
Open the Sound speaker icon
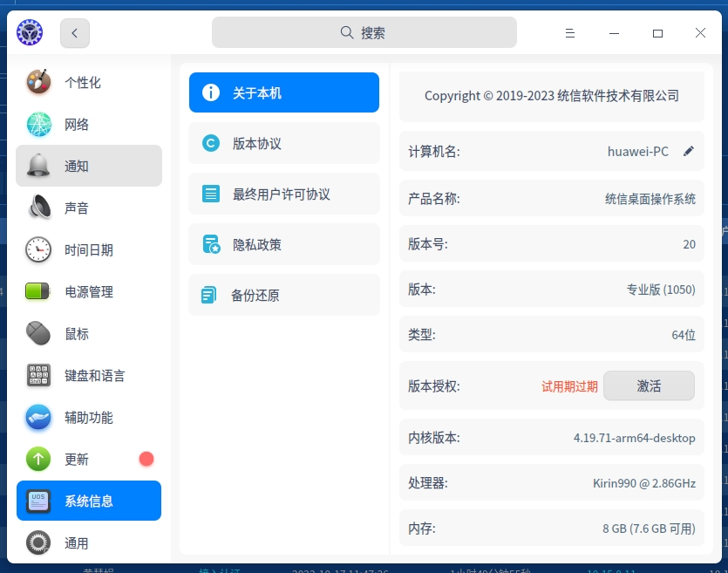pyautogui.click(x=38, y=208)
